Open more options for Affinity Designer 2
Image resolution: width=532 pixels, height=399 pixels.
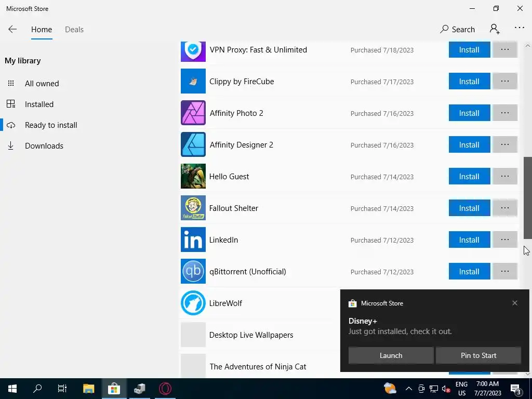[x=505, y=144]
